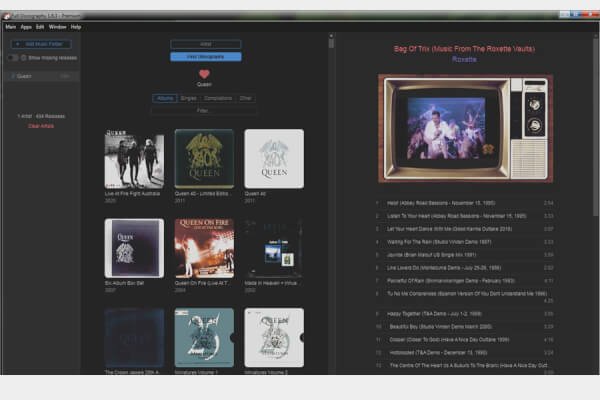Viewport: 600px width, 400px height.
Task: Open the Main menu
Action: pos(11,27)
